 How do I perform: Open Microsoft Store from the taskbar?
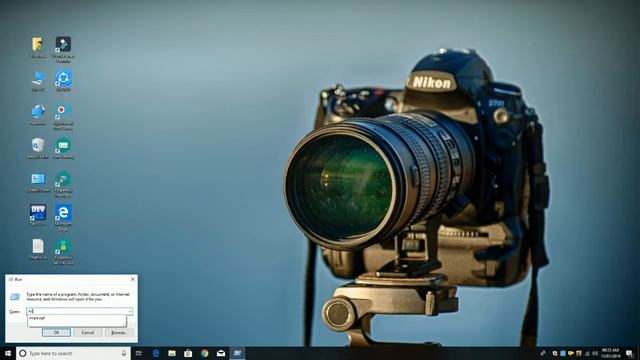coord(188,353)
